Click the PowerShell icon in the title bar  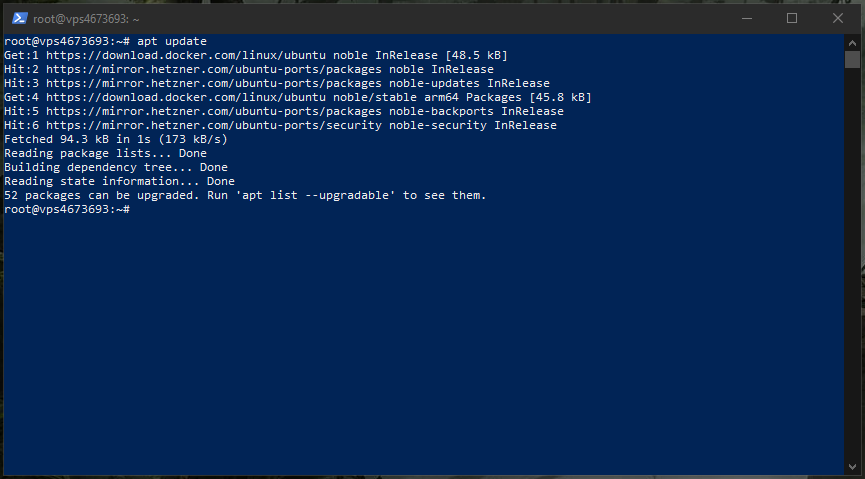click(x=19, y=18)
